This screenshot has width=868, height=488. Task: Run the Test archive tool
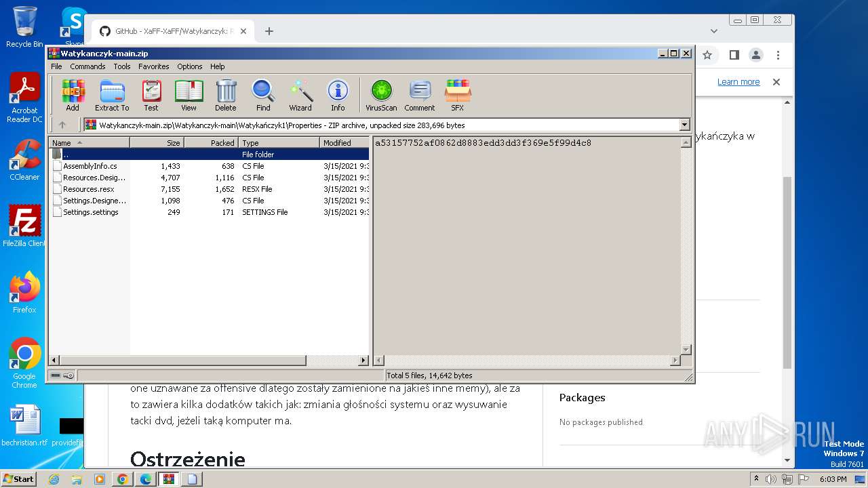pyautogui.click(x=151, y=95)
